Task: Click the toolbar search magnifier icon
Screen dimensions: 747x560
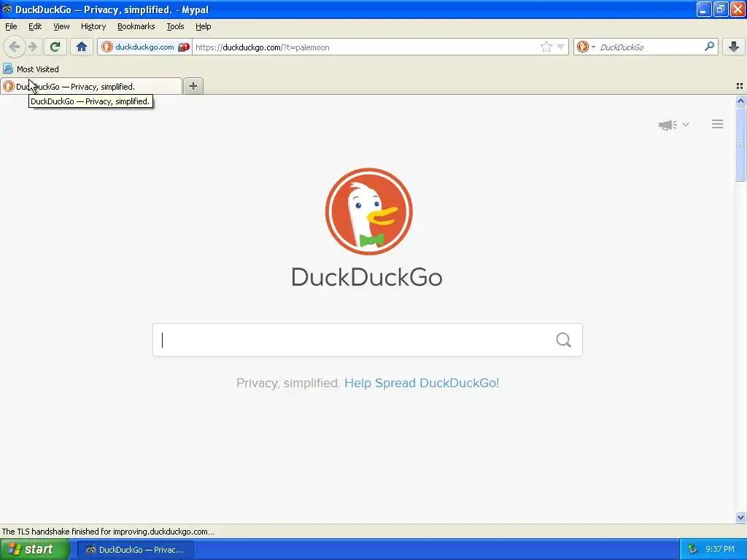Action: tap(709, 47)
